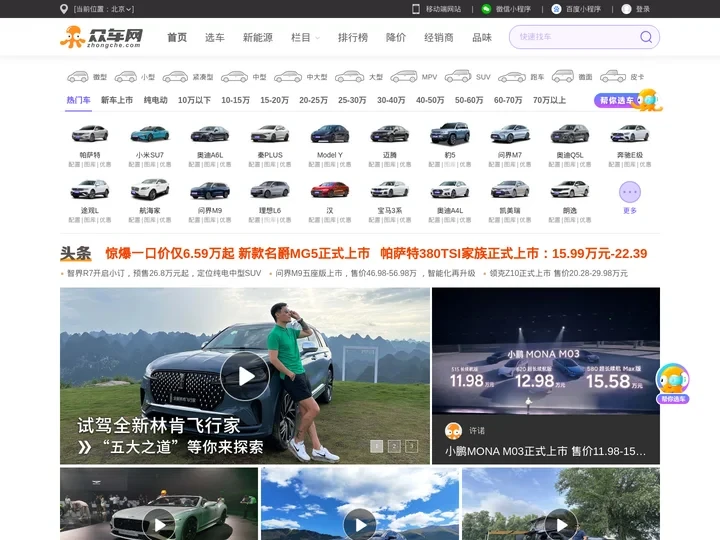Screen dimensions: 720x540
Task: Switch to the 70万以上 price tab
Action: [549, 100]
